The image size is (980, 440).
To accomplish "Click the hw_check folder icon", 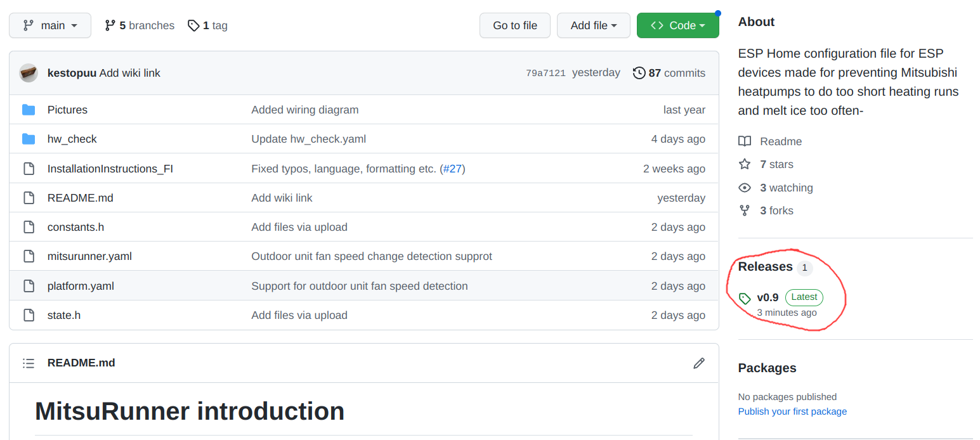I will (29, 139).
